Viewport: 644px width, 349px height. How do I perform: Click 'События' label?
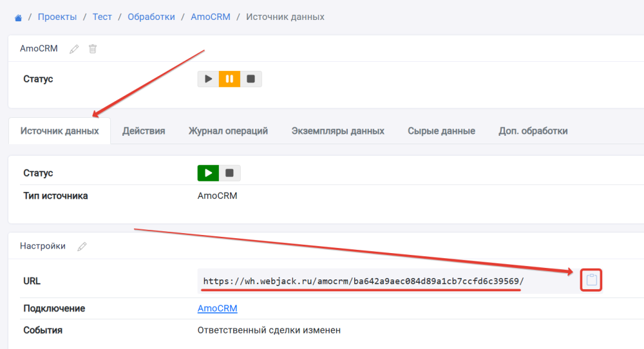(x=43, y=330)
